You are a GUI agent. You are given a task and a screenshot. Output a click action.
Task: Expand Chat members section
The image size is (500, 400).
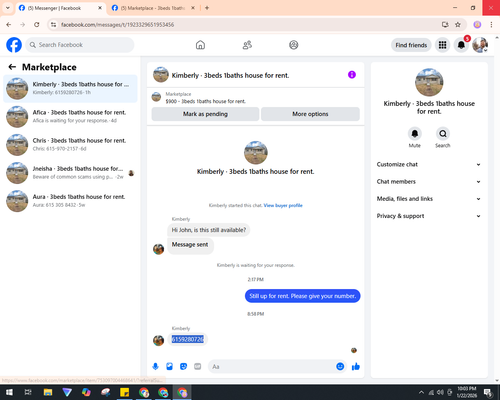point(429,182)
